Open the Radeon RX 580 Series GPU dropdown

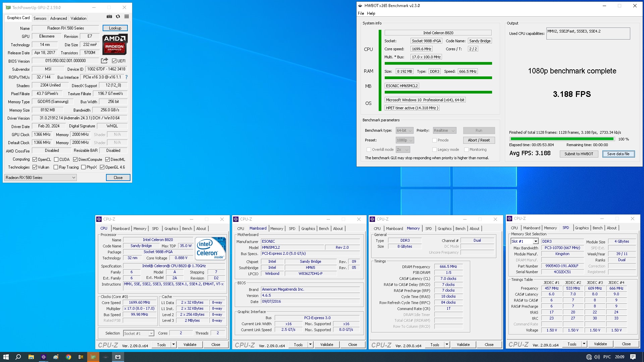41,178
